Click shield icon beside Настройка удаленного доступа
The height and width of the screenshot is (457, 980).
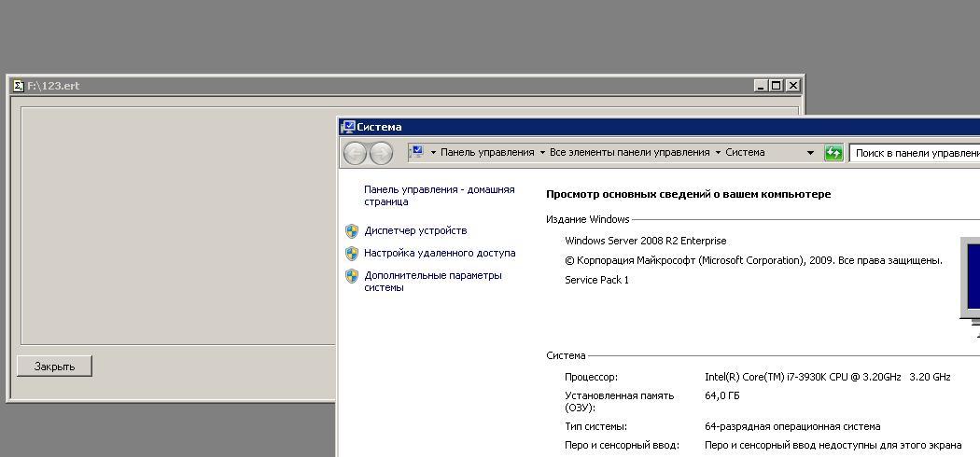[352, 254]
